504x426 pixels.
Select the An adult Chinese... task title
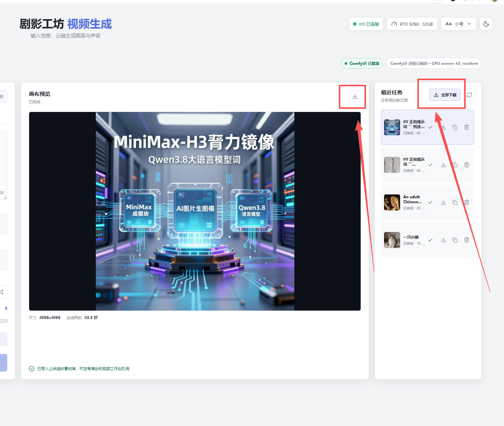point(412,199)
